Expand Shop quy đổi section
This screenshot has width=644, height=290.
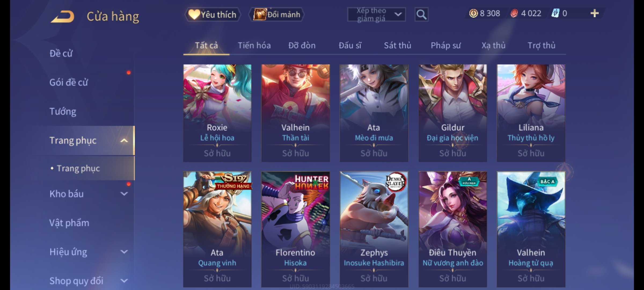tap(124, 281)
